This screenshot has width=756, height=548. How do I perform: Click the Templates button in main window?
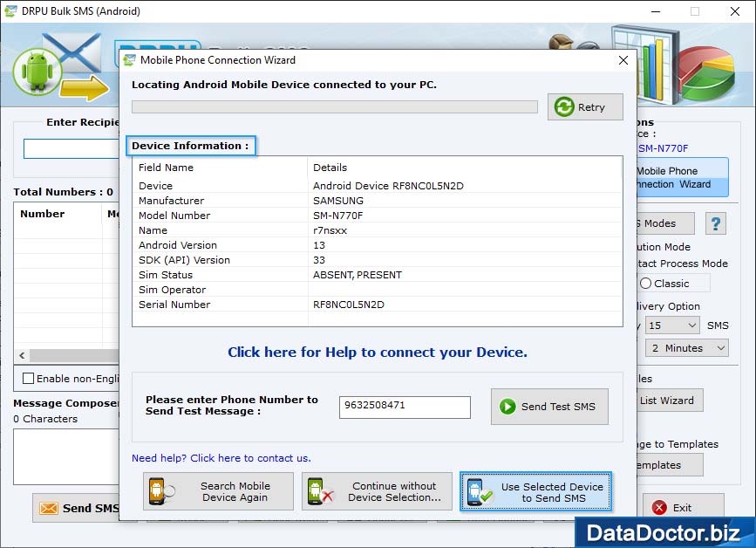(x=670, y=465)
